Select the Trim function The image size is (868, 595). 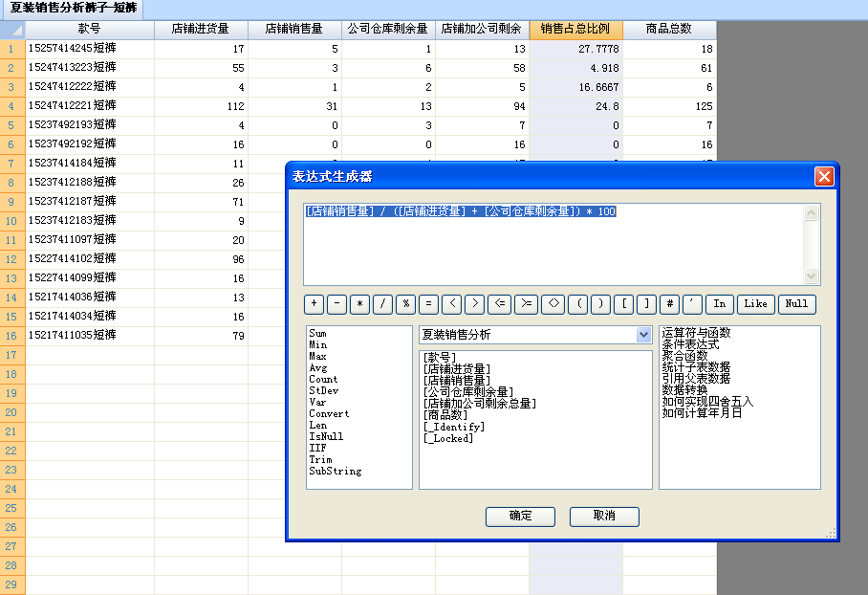[x=320, y=460]
